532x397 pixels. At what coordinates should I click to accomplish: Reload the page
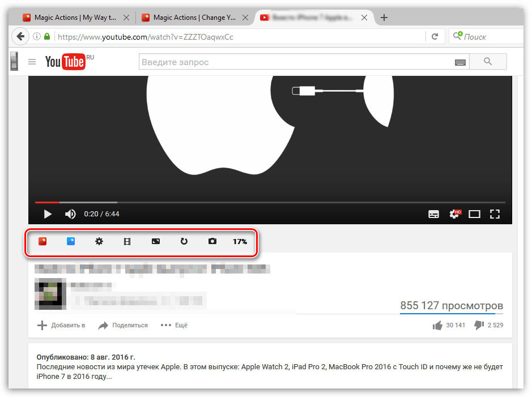click(x=435, y=37)
